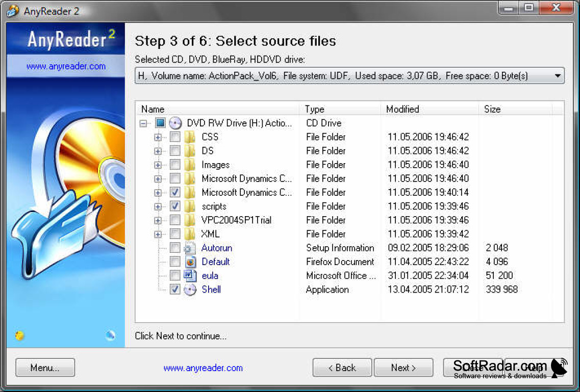Select the eula file name
Image resolution: width=580 pixels, height=392 pixels.
(x=210, y=276)
